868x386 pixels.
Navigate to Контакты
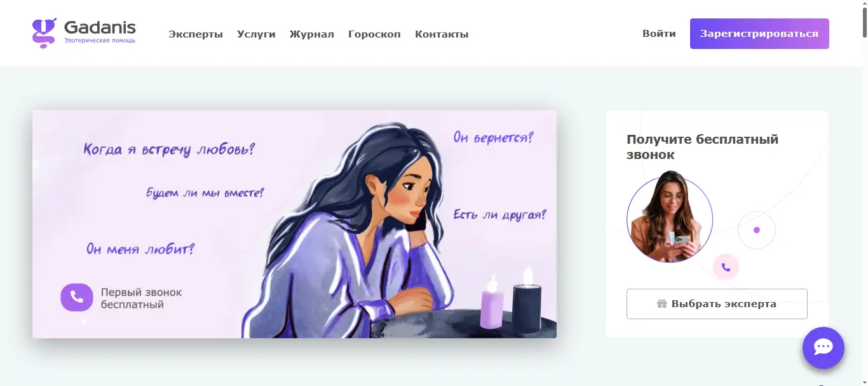coord(442,34)
